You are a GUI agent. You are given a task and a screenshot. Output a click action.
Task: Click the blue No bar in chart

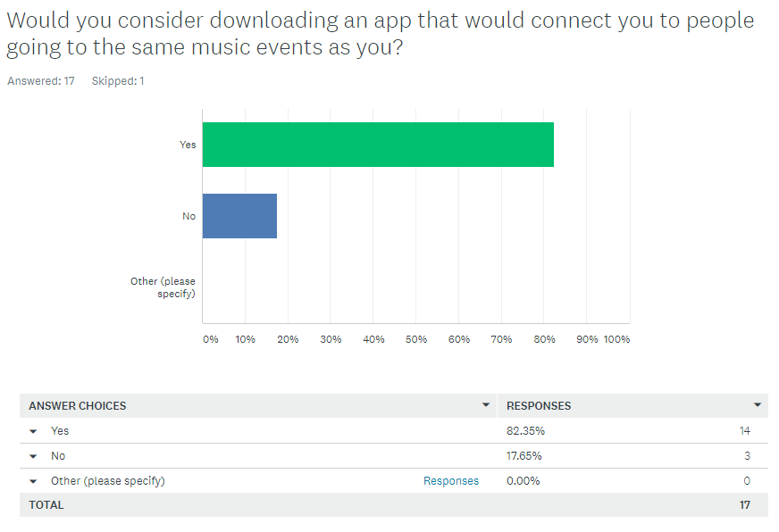point(239,215)
